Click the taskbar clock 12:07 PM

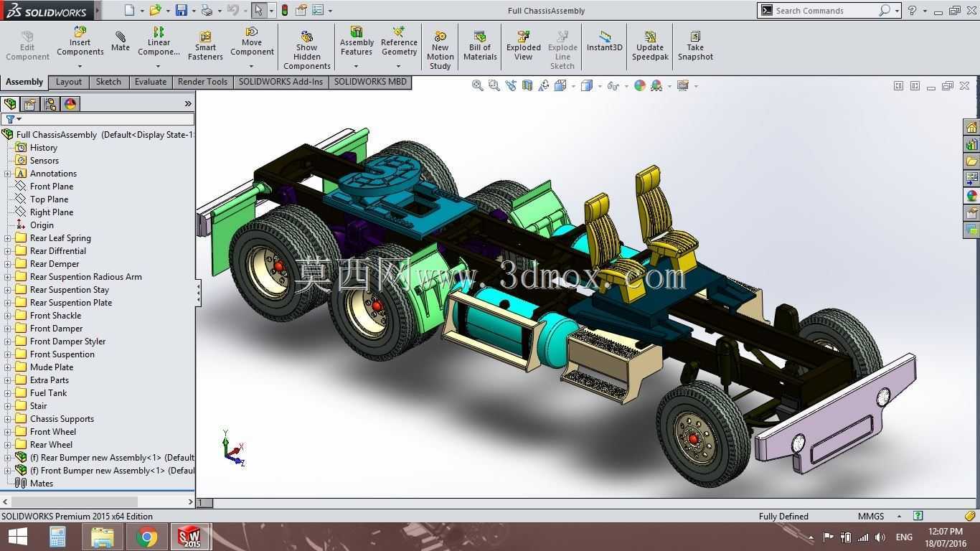945,532
